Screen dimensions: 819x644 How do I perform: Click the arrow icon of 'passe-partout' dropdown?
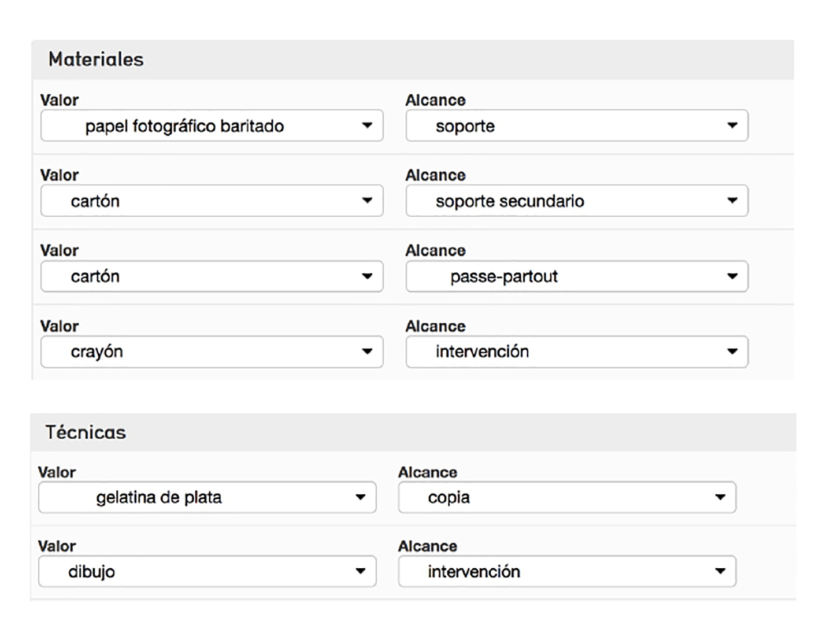coord(732,276)
